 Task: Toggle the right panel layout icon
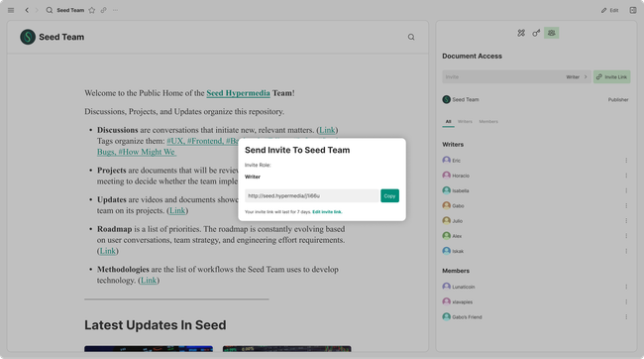coord(633,10)
